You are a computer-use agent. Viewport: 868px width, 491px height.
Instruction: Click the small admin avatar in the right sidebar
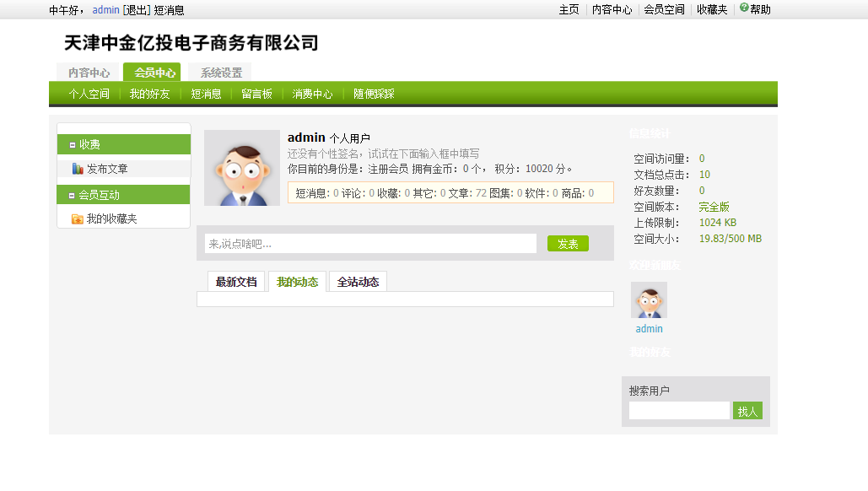click(649, 300)
